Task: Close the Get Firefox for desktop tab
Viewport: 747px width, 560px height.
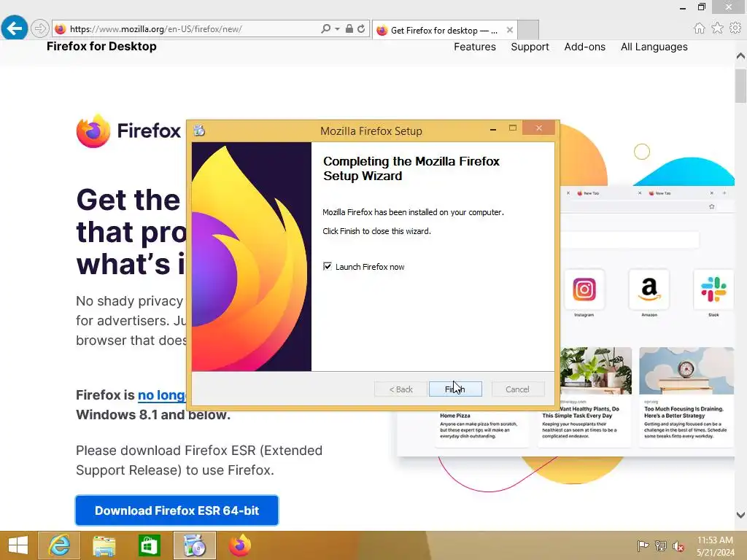Action: point(509,30)
